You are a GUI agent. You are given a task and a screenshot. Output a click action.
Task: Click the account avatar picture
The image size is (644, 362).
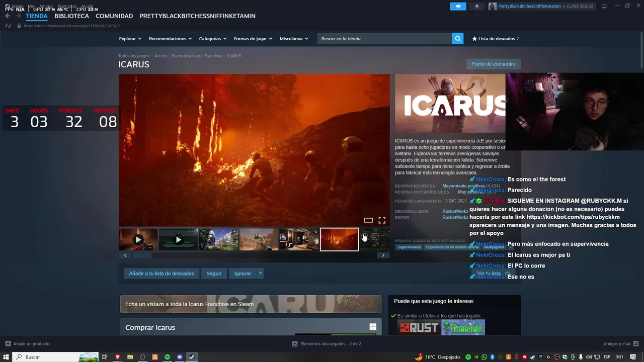[x=492, y=6]
